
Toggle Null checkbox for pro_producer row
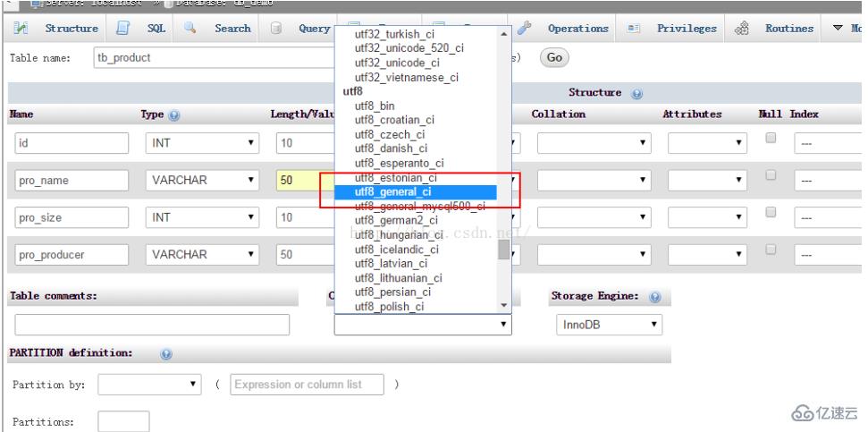[x=771, y=250]
